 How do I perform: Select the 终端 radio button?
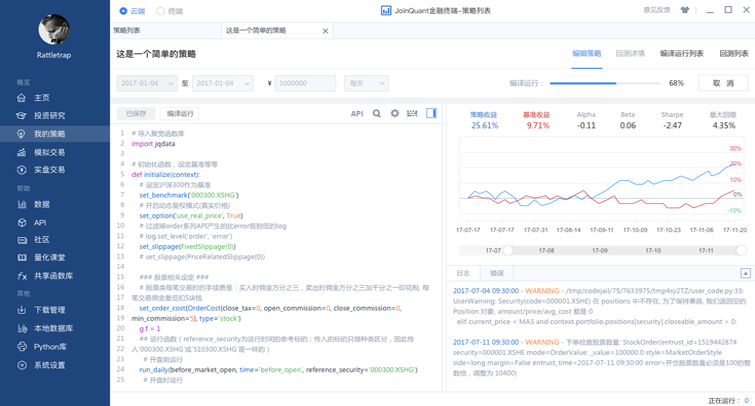160,11
